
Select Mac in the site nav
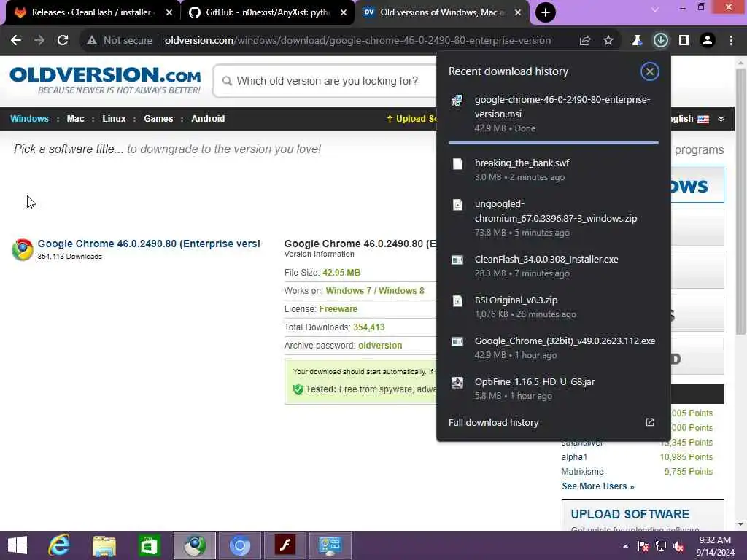(x=75, y=119)
